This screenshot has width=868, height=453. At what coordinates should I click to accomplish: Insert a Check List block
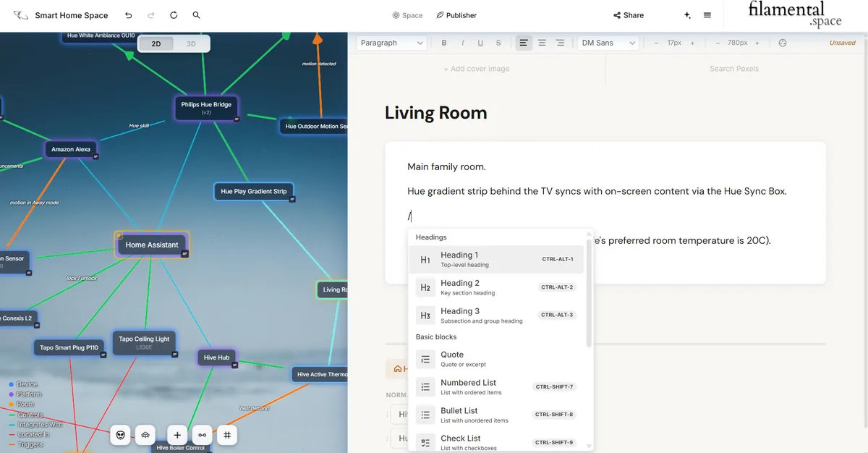[496, 443]
